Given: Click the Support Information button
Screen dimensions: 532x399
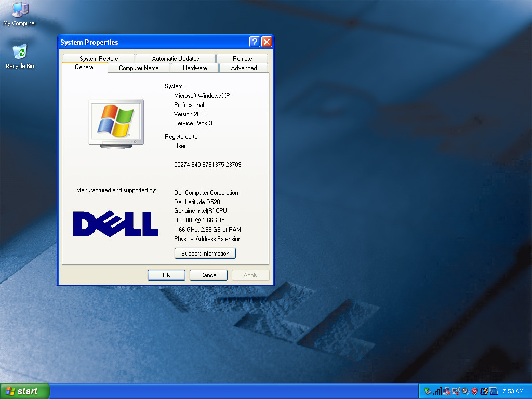Looking at the screenshot, I should coord(205,254).
